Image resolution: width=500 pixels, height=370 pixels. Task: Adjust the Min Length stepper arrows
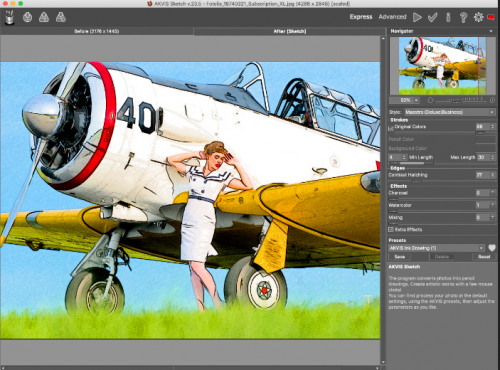pyautogui.click(x=404, y=157)
